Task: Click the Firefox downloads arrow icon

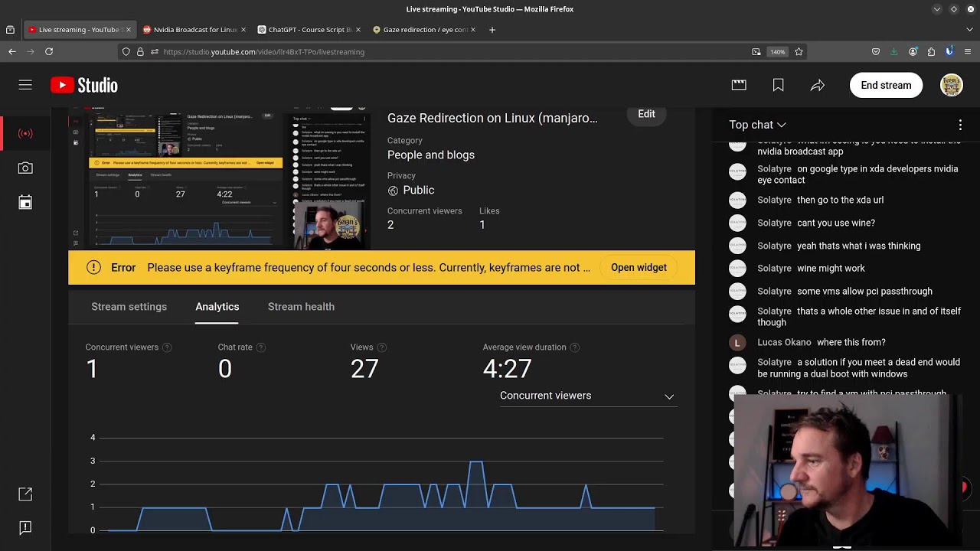Action: tap(894, 51)
